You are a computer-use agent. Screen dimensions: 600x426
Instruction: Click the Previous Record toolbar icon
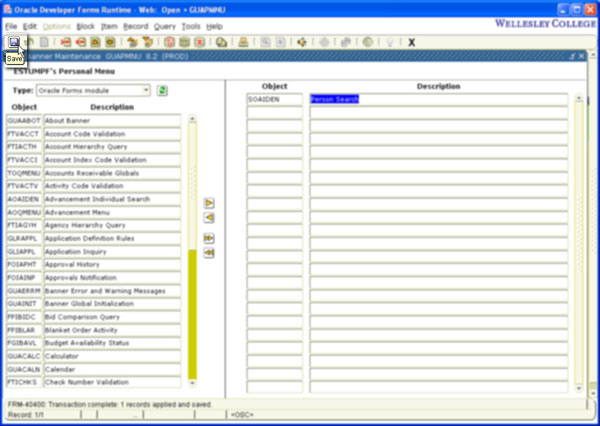click(x=96, y=42)
